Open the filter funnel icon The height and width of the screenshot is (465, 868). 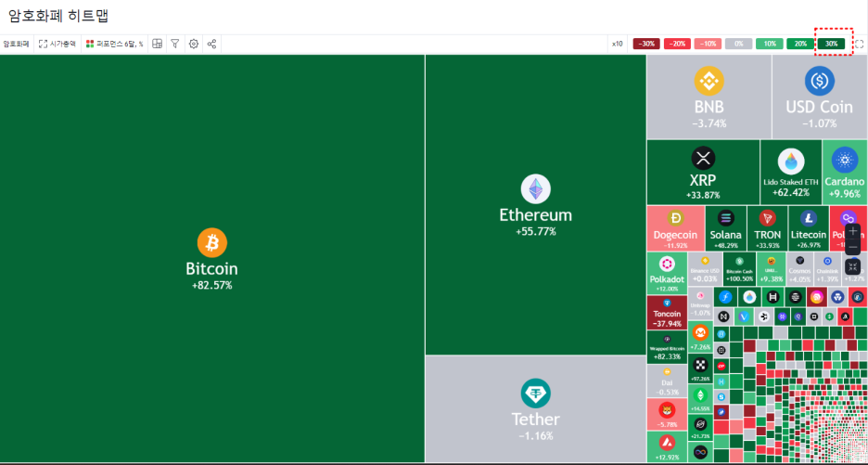click(x=175, y=44)
